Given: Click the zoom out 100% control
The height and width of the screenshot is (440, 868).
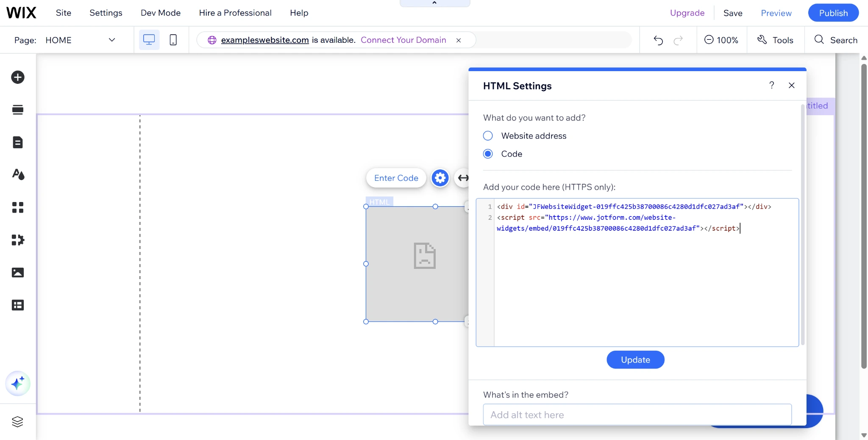Looking at the screenshot, I should tap(721, 40).
